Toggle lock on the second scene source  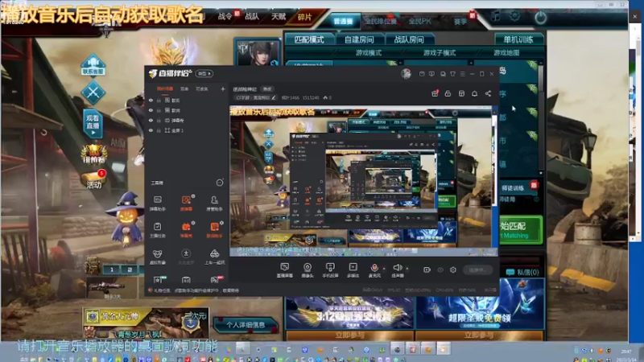tap(159, 110)
